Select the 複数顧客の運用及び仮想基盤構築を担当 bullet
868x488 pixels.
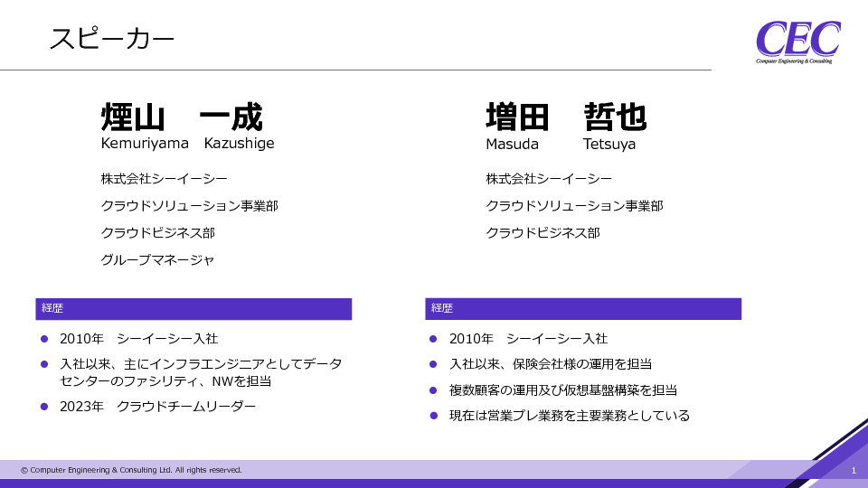(x=563, y=390)
